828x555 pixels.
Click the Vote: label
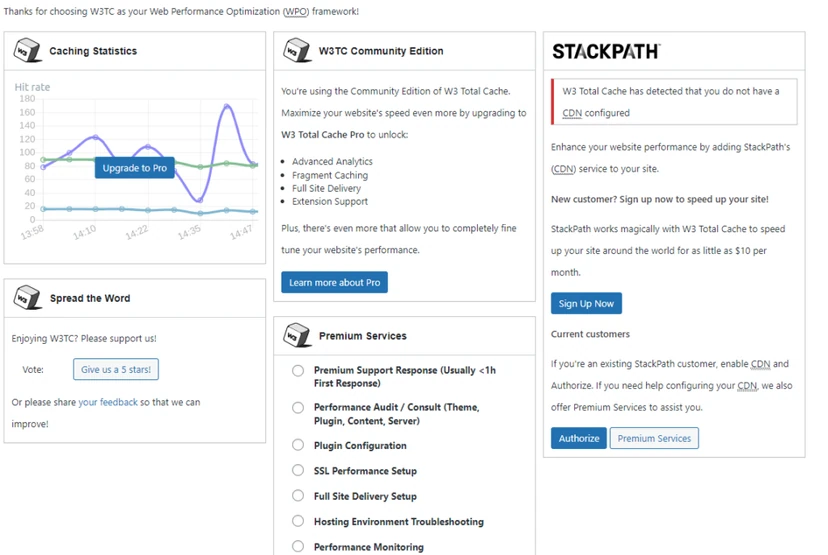(x=33, y=369)
